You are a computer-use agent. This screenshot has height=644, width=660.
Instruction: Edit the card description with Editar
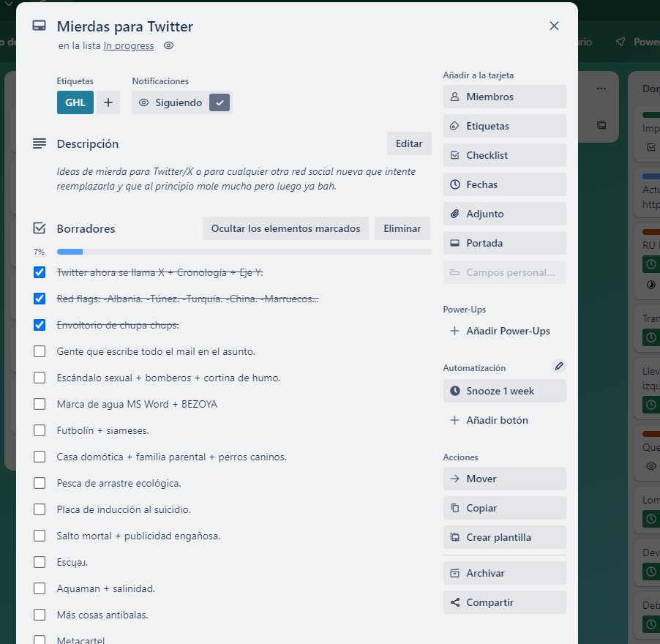tap(409, 143)
